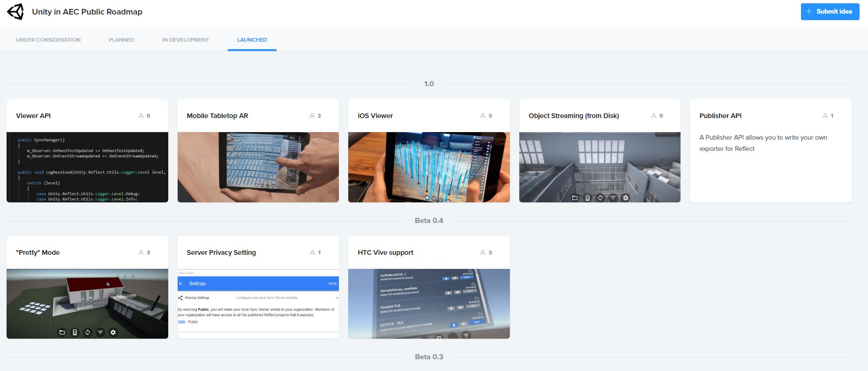Click the "Pretty" Mode vote icon
Viewport: 868px width, 371px height.
pos(141,252)
